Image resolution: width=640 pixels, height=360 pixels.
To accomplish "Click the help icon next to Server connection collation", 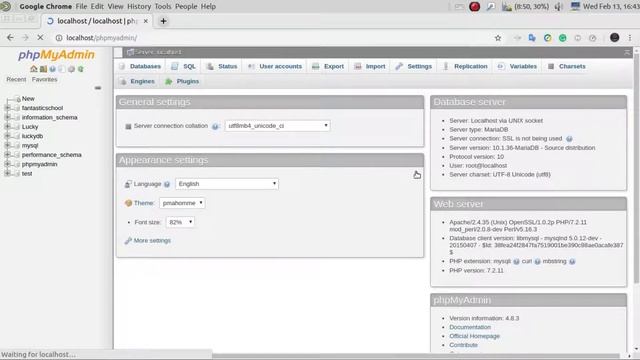I will [x=215, y=127].
